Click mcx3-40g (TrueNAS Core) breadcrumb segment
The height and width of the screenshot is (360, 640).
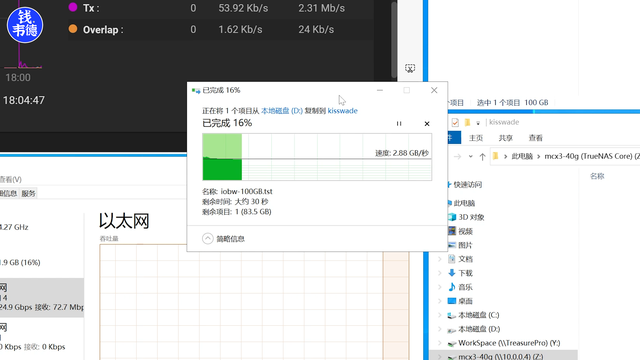[x=588, y=156]
